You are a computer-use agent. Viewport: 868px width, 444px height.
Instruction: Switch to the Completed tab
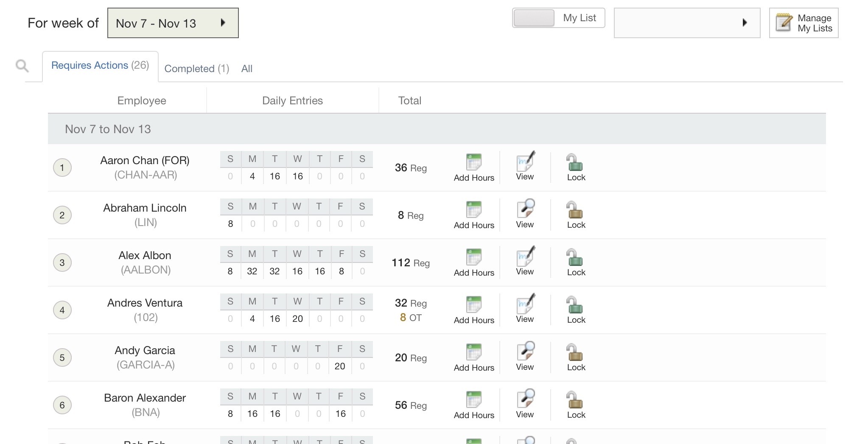tap(196, 69)
